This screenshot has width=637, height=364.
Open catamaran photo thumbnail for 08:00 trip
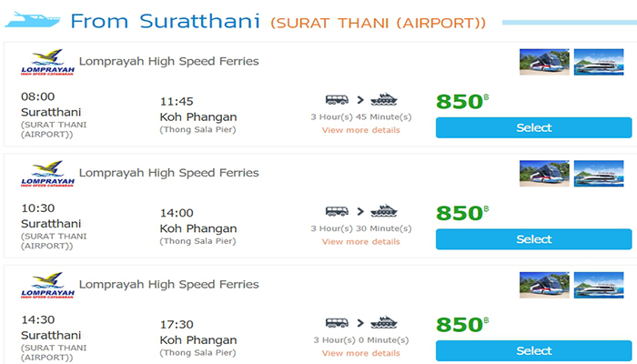[598, 63]
